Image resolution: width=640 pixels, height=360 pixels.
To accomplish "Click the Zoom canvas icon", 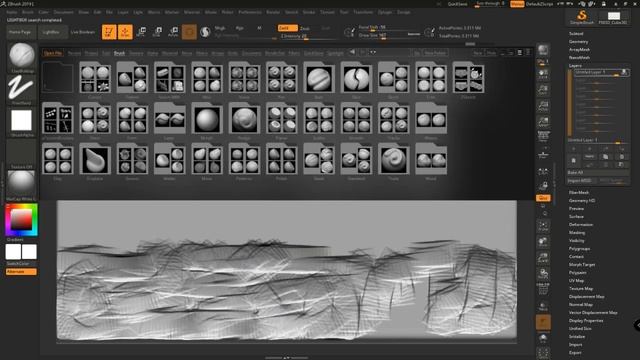I will (543, 90).
